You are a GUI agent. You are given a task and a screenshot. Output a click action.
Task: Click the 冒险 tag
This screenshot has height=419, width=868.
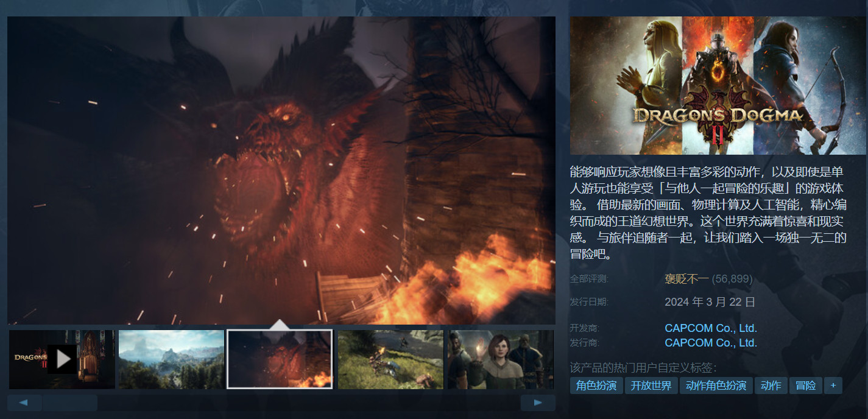pyautogui.click(x=805, y=386)
